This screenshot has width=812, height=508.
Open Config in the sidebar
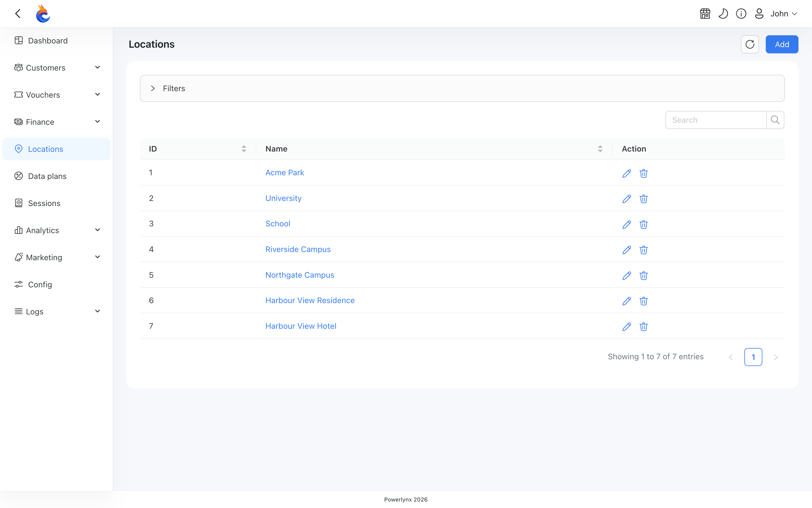pos(56,284)
